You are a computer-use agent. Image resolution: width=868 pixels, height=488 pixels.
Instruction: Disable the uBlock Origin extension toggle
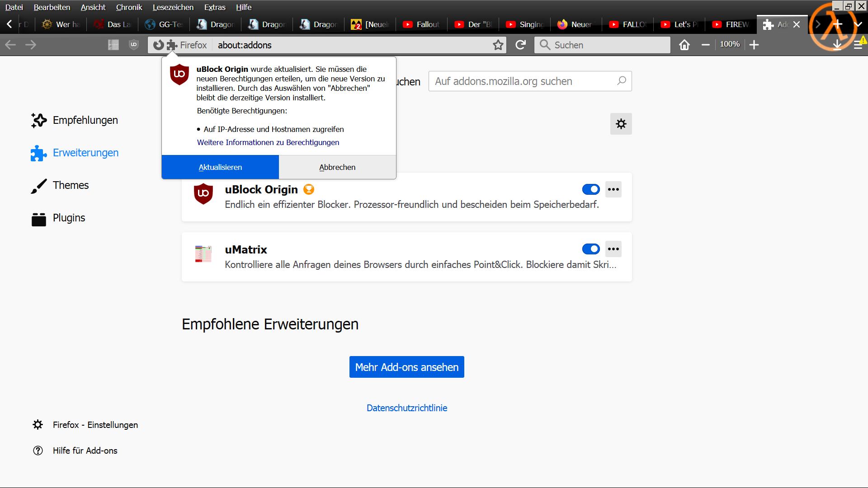click(590, 189)
